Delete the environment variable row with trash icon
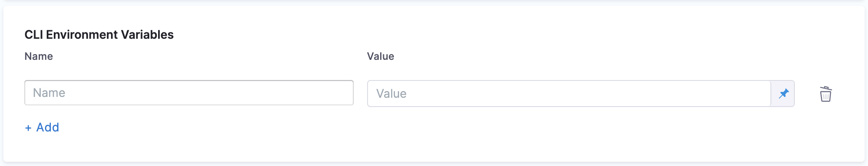 (826, 94)
